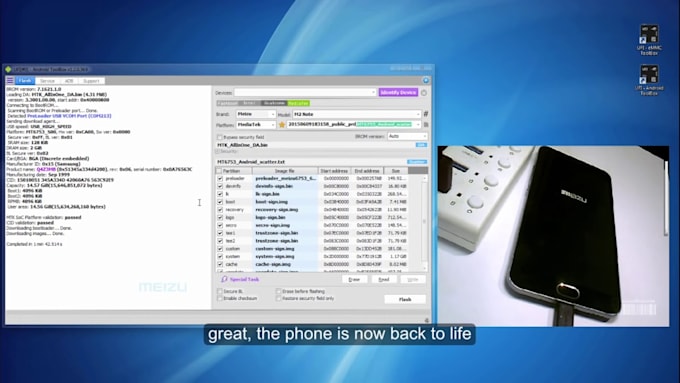
Task: Click the app logo in title bar
Action: point(8,69)
